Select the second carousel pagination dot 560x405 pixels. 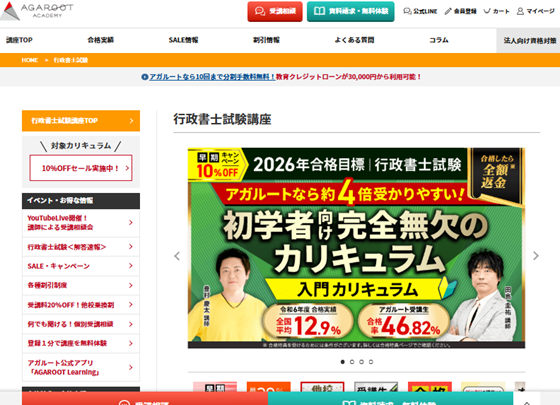[352, 362]
